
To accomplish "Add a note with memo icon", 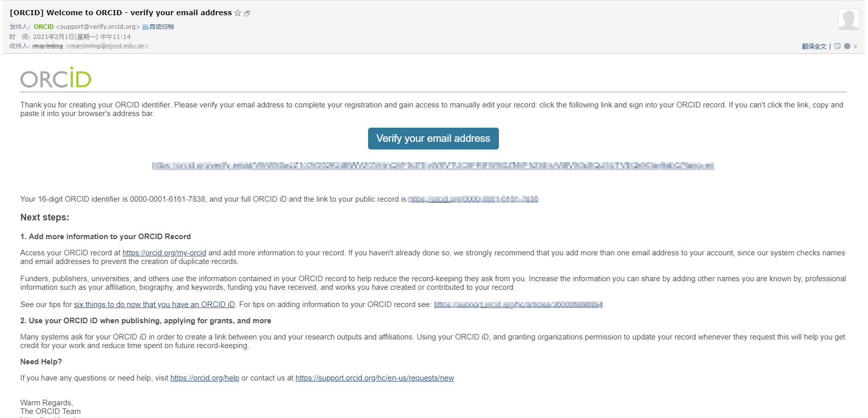I will pyautogui.click(x=838, y=46).
